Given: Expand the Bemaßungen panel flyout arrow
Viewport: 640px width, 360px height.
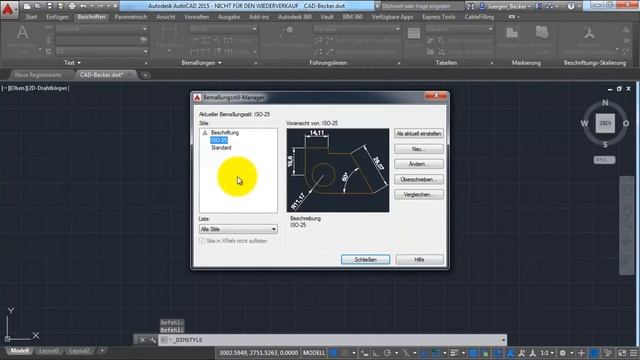Looking at the screenshot, I should [x=220, y=63].
